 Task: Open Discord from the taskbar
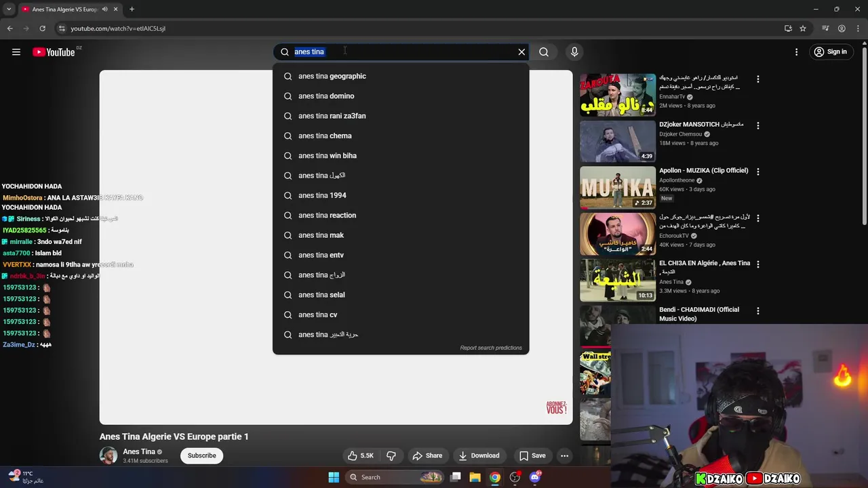click(x=536, y=477)
